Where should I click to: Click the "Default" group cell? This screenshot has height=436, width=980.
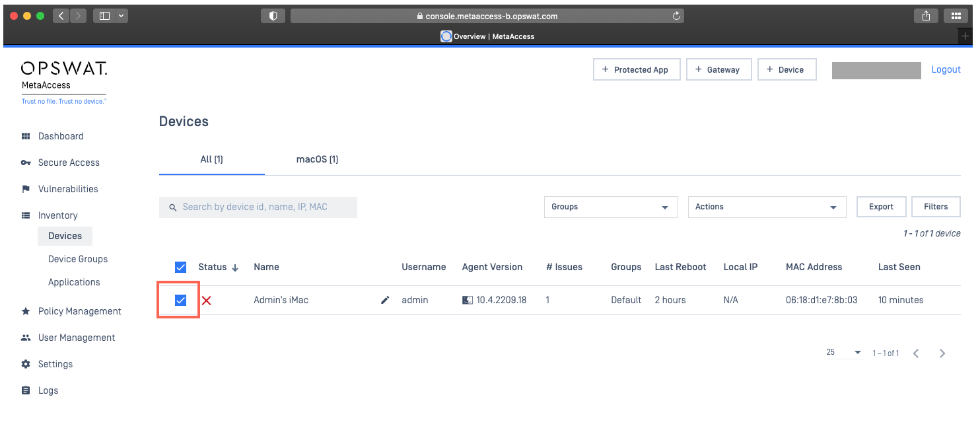tap(626, 300)
